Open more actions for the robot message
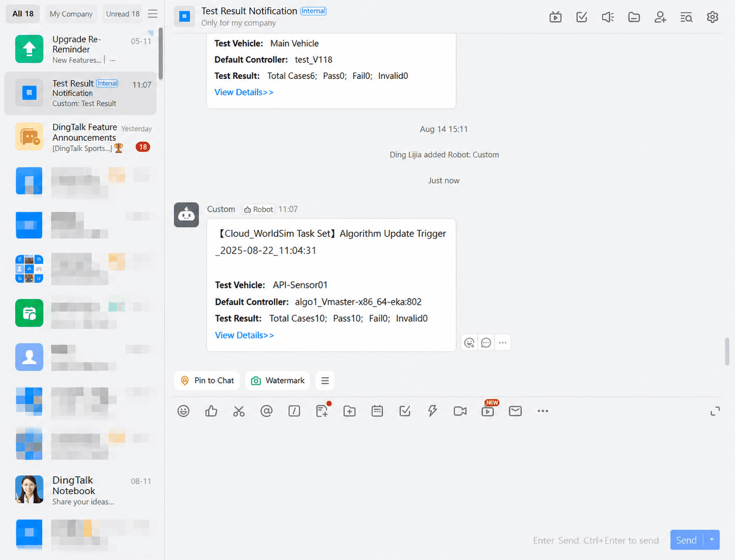This screenshot has height=560, width=735. 502,343
